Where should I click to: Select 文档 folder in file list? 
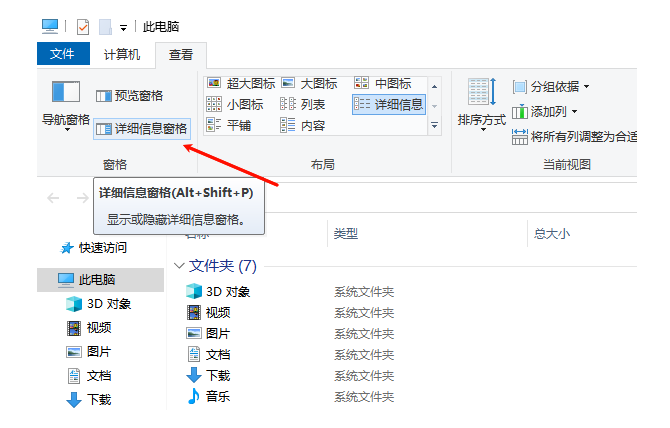point(209,355)
